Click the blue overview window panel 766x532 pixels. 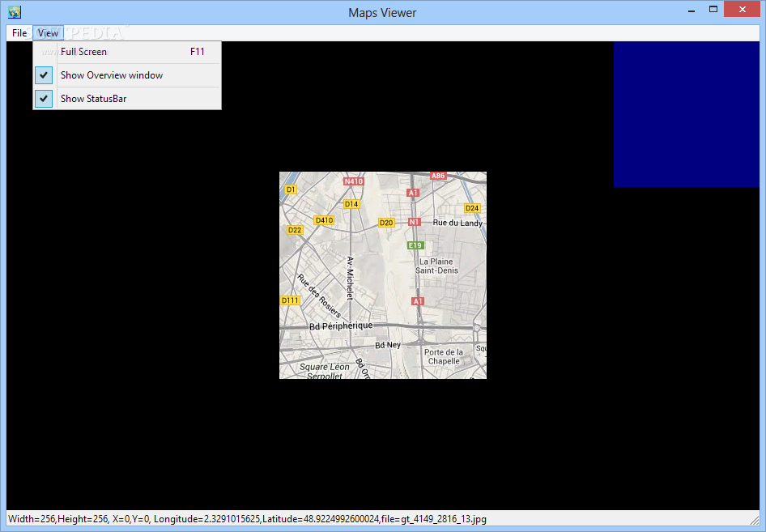coord(687,114)
